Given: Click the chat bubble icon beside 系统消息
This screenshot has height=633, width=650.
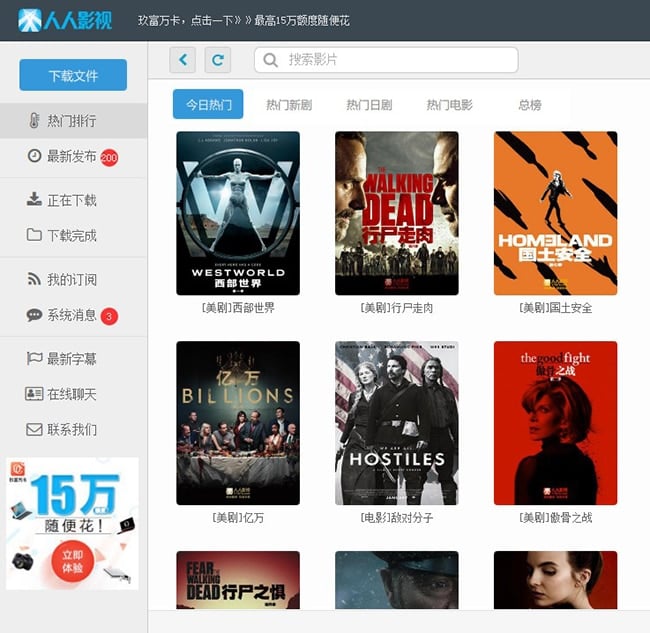Looking at the screenshot, I should tap(34, 315).
